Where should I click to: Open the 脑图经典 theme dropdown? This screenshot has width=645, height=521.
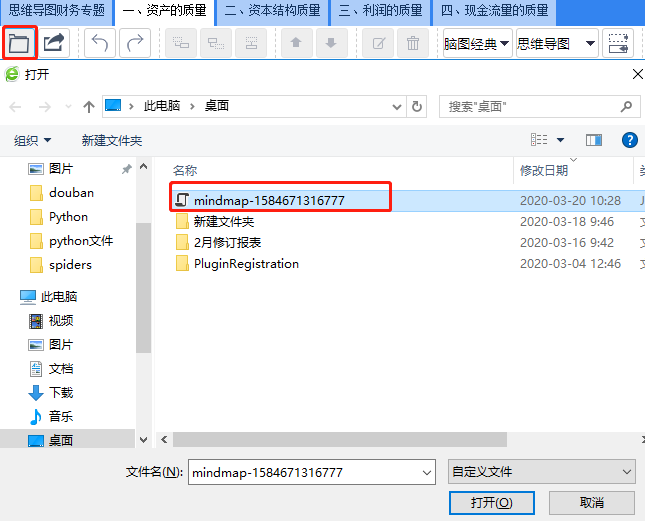(477, 43)
